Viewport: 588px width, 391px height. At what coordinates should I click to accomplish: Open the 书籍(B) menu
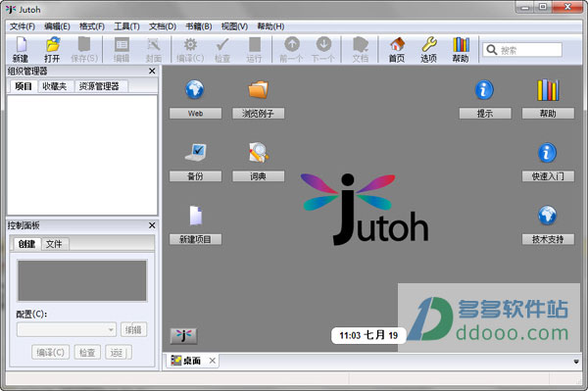(199, 26)
